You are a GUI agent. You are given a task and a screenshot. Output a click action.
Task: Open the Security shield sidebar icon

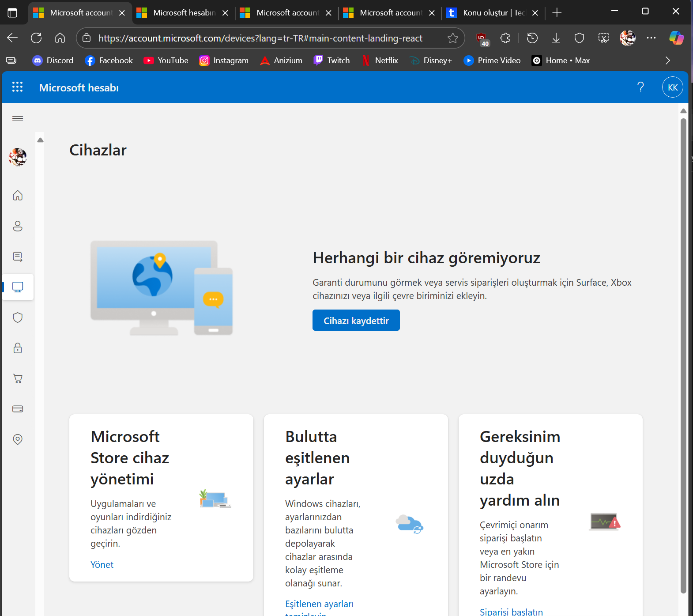(18, 317)
